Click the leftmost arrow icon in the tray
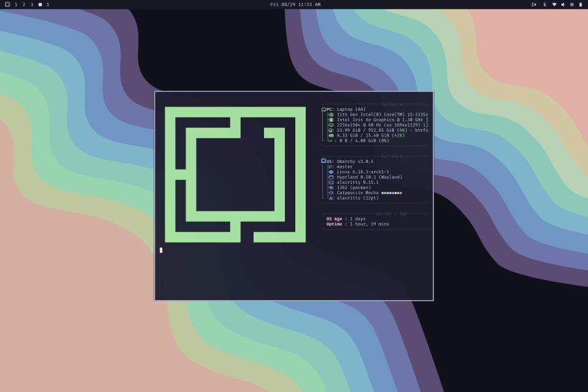 click(534, 4)
